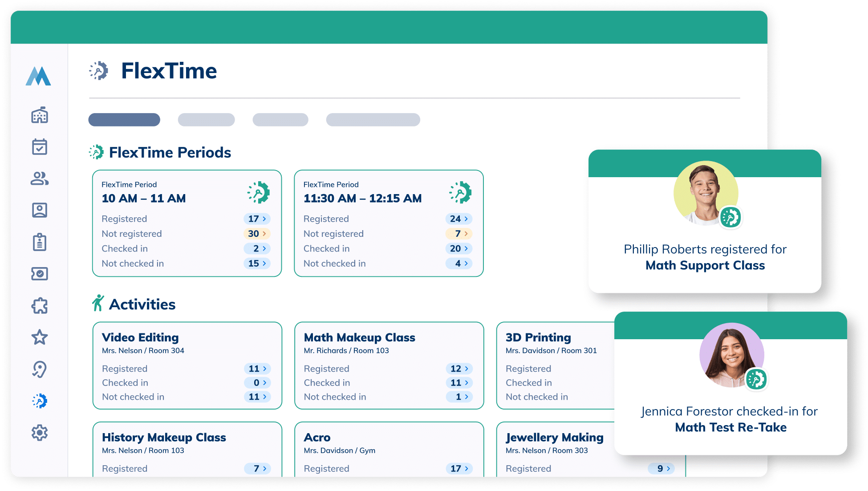Image resolution: width=868 pixels, height=491 pixels.
Task: Open Math Makeup Class Registered 12 count
Action: tap(459, 369)
